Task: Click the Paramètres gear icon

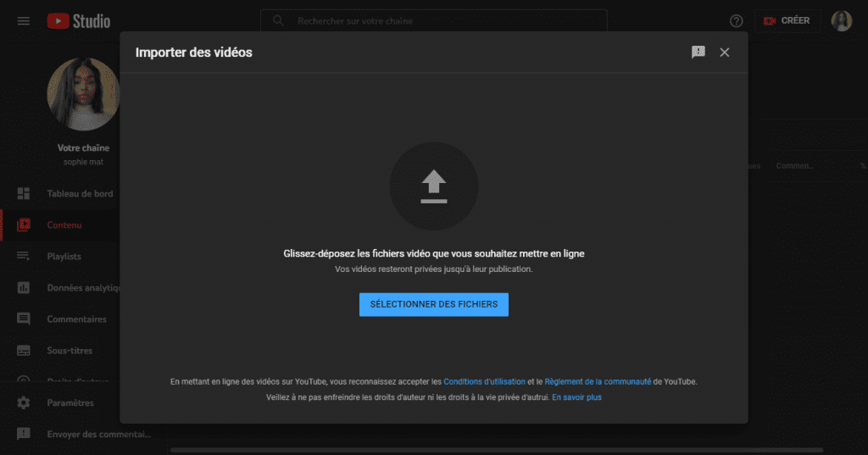Action: coord(23,402)
